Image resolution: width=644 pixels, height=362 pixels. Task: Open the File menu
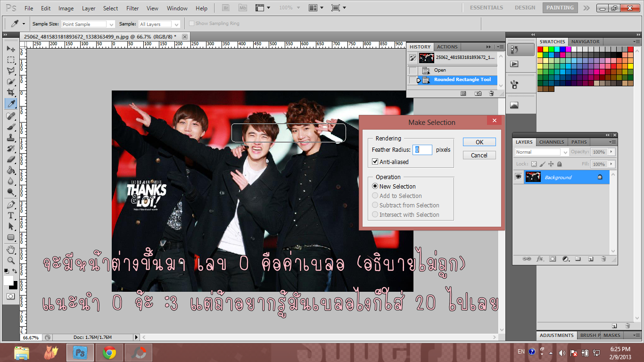pyautogui.click(x=29, y=8)
